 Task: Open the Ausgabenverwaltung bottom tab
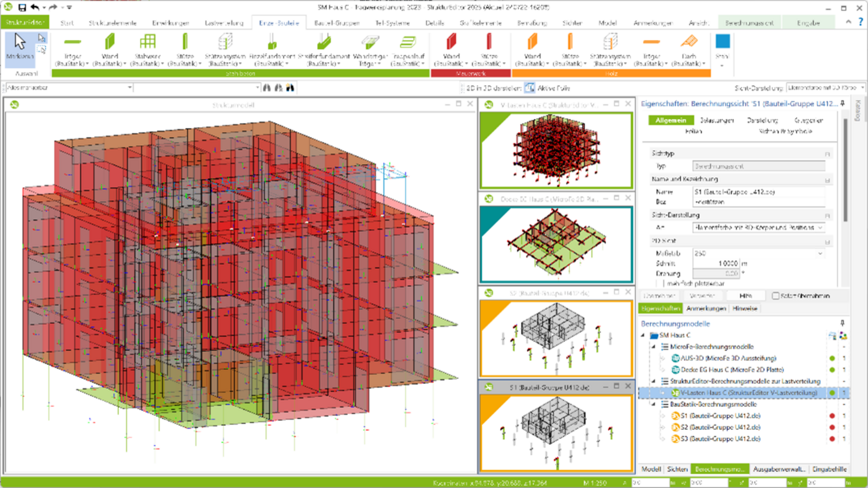click(x=779, y=469)
